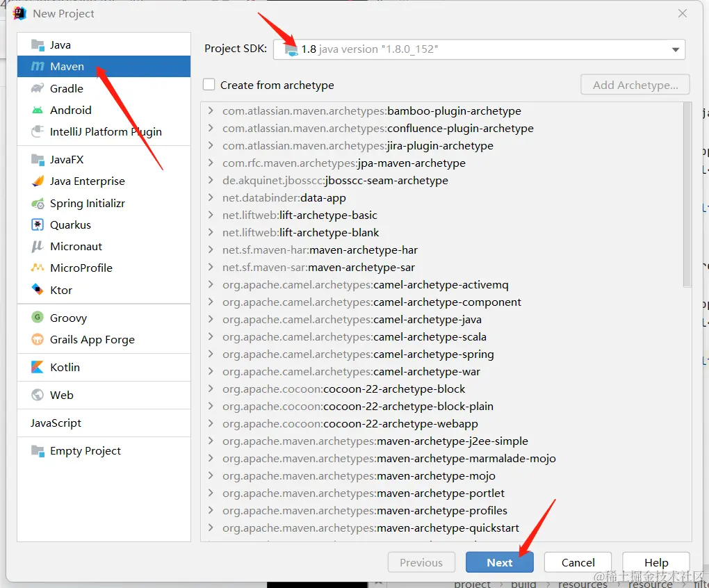Click the Kotlin logo icon
The image size is (709, 588).
pos(38,367)
